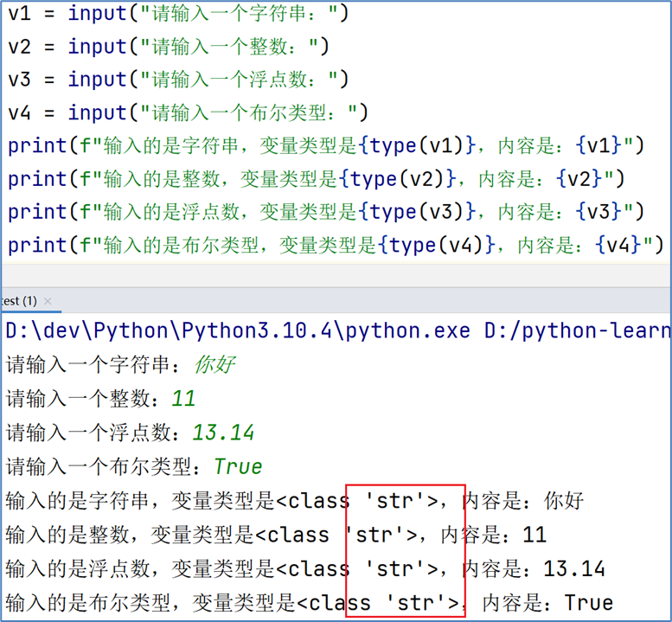Screen dimensions: 672x622
Task: Click the console input value True
Action: coord(239,466)
